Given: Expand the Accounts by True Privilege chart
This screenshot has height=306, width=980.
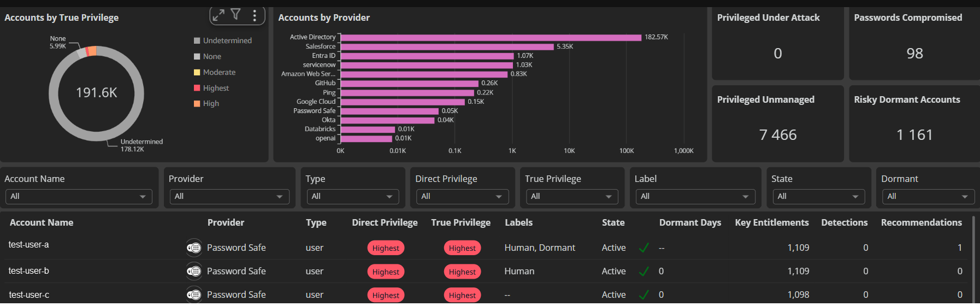Looking at the screenshot, I should [x=219, y=15].
